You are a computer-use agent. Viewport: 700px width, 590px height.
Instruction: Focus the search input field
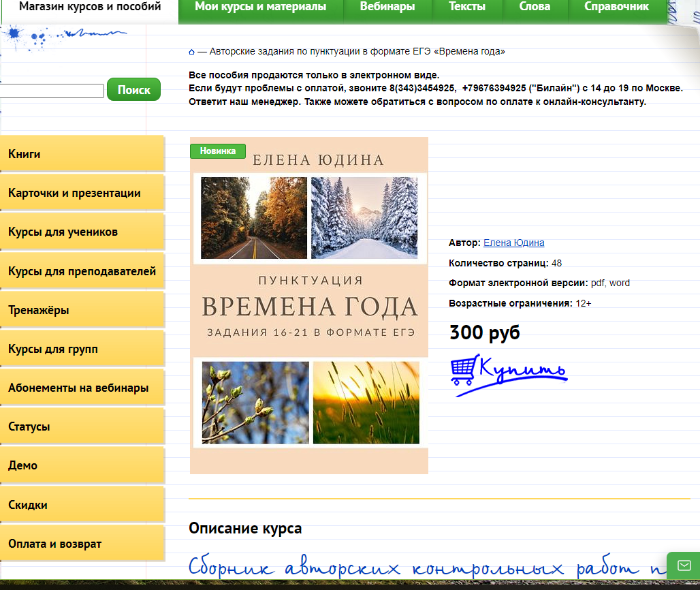point(51,91)
